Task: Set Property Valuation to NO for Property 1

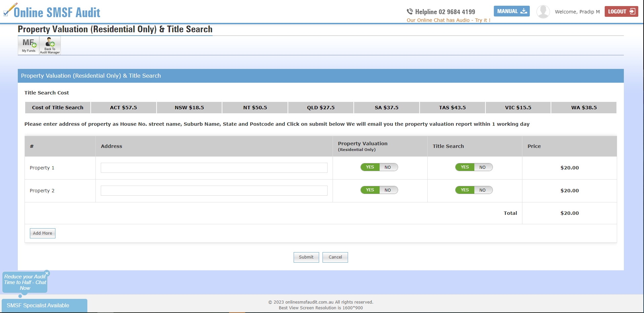Action: (x=388, y=167)
